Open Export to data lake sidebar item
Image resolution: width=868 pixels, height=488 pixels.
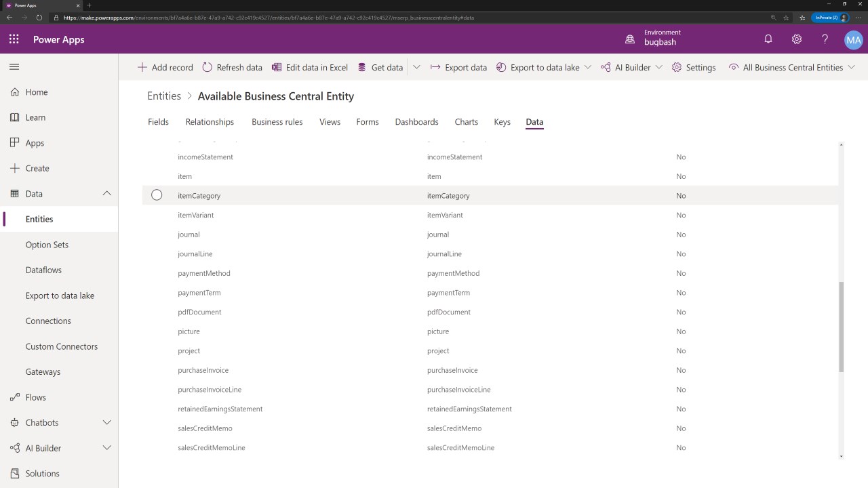point(60,296)
